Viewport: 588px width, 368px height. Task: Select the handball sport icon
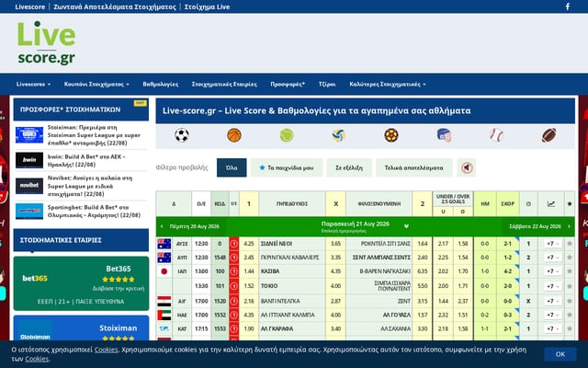click(x=391, y=135)
